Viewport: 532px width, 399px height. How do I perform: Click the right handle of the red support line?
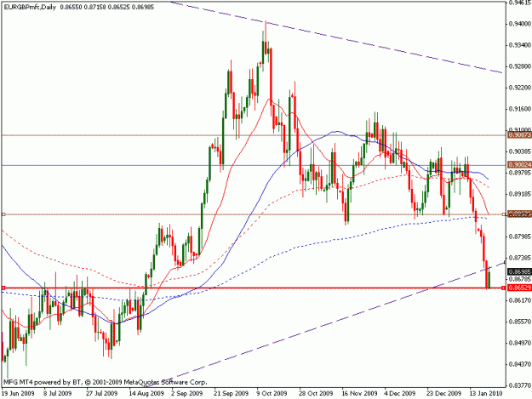click(x=503, y=288)
